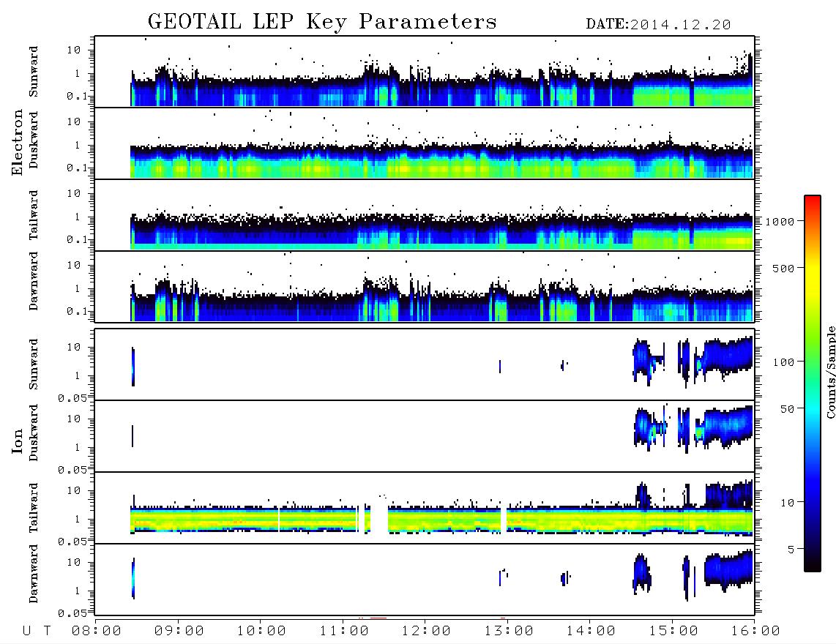Click the 0.05 tick of Ion Sunward axis
This screenshot has width=836, height=644.
72,398
